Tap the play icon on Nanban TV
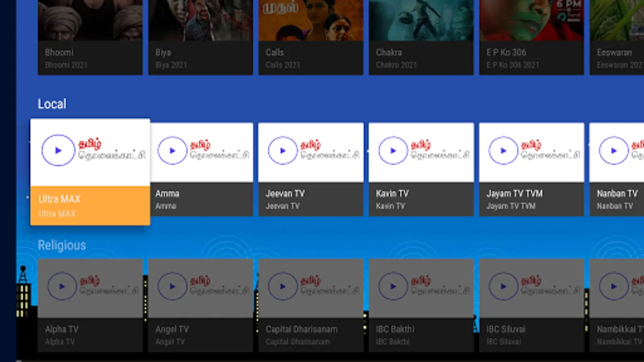 click(614, 151)
